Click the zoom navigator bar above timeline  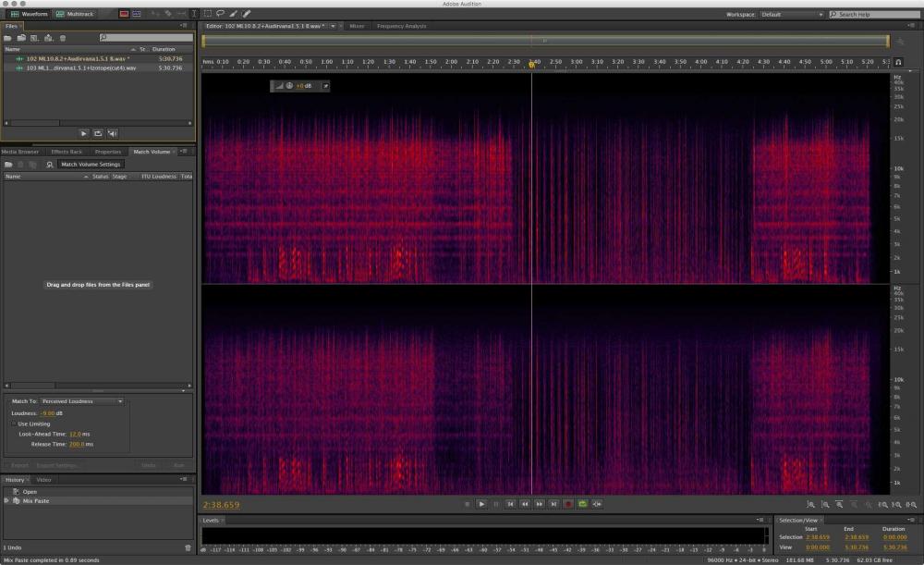pyautogui.click(x=545, y=41)
